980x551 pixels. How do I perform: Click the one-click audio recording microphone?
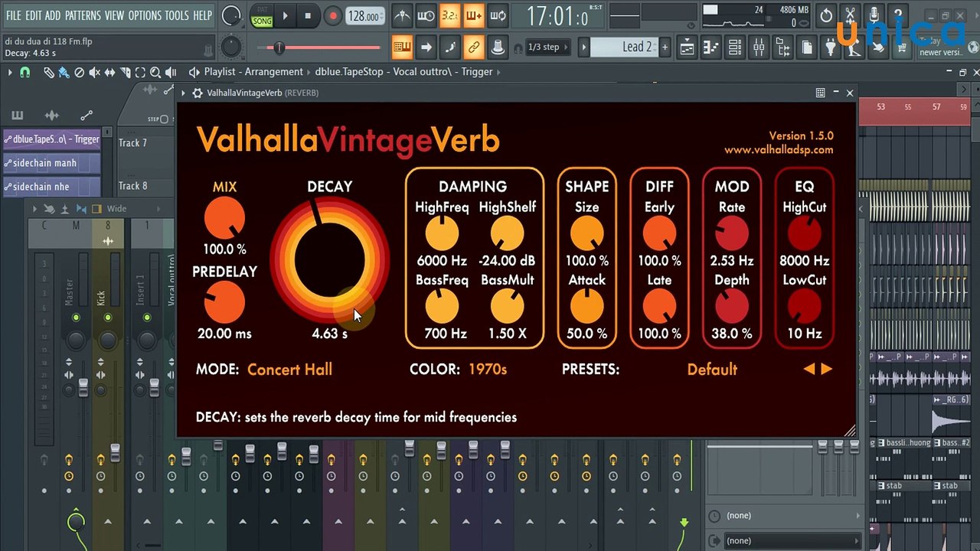874,15
